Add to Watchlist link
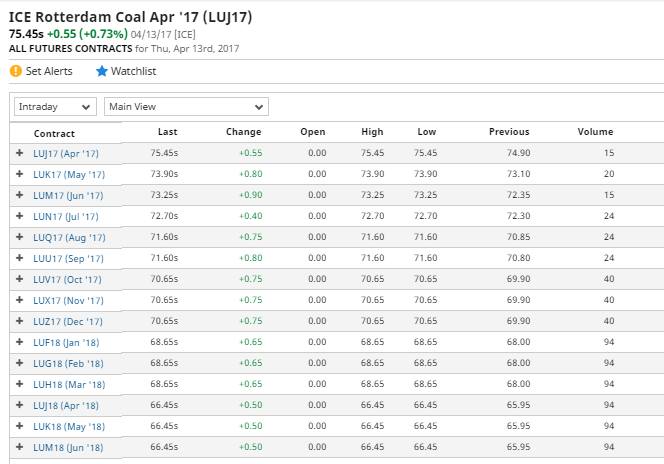This screenshot has width=664, height=464. 134,71
